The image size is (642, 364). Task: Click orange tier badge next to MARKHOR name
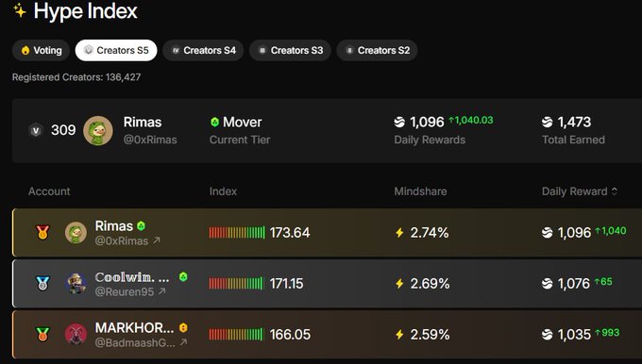pyautogui.click(x=183, y=327)
